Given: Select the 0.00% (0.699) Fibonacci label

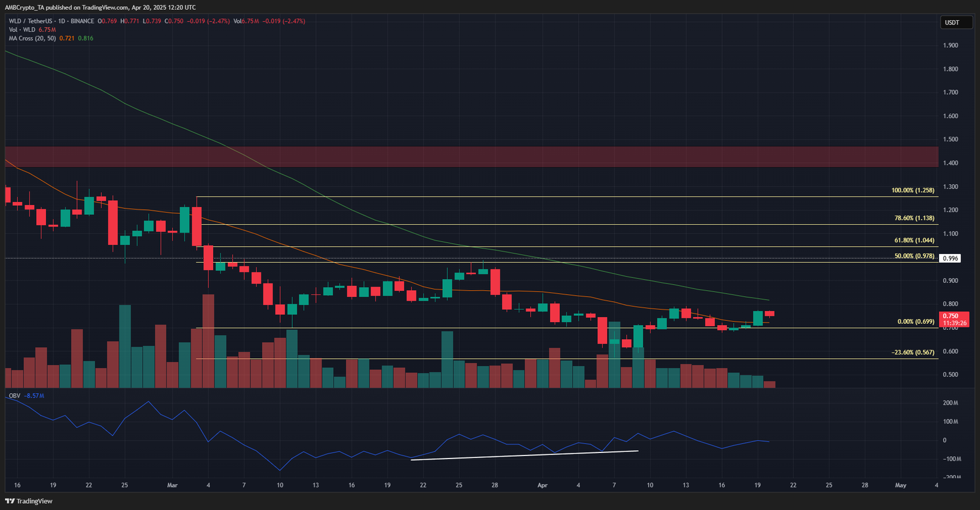Looking at the screenshot, I should [x=916, y=321].
